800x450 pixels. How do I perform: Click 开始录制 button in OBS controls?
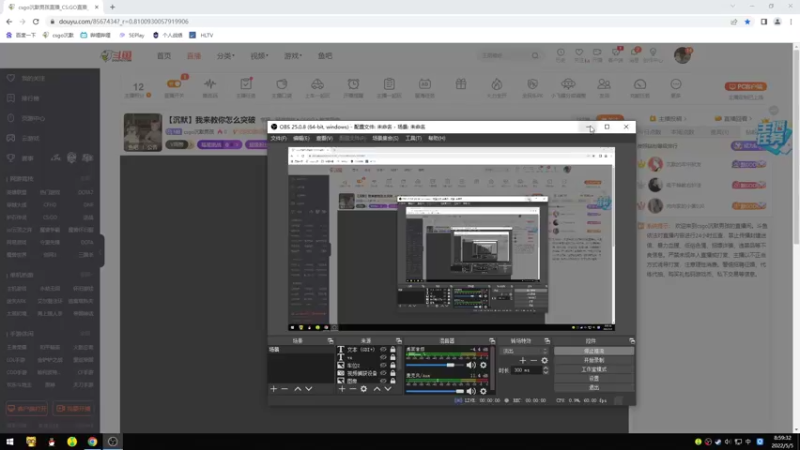point(594,360)
